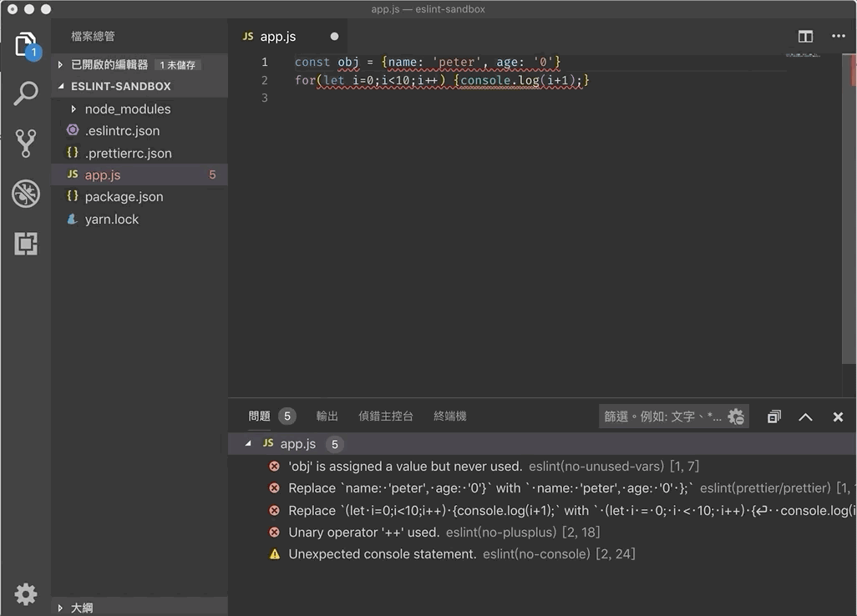This screenshot has height=616, width=857.
Task: Open the Extensions view icon
Action: 25,244
